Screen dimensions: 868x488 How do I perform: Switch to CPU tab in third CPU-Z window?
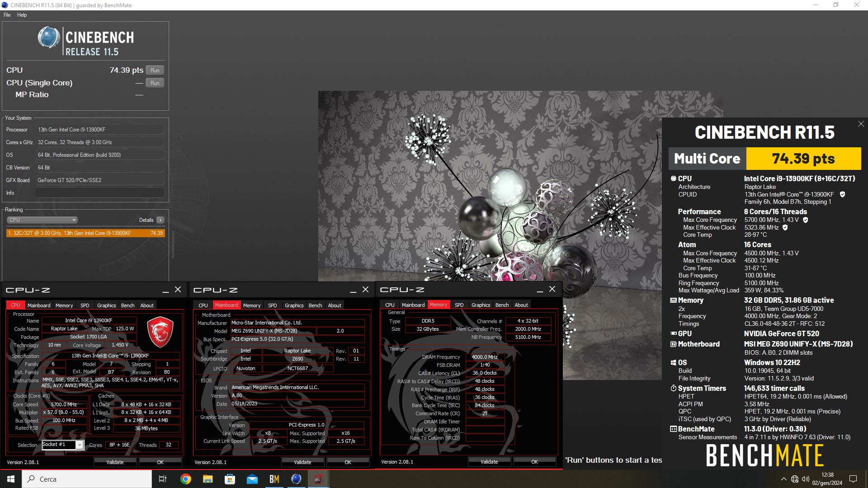click(390, 305)
